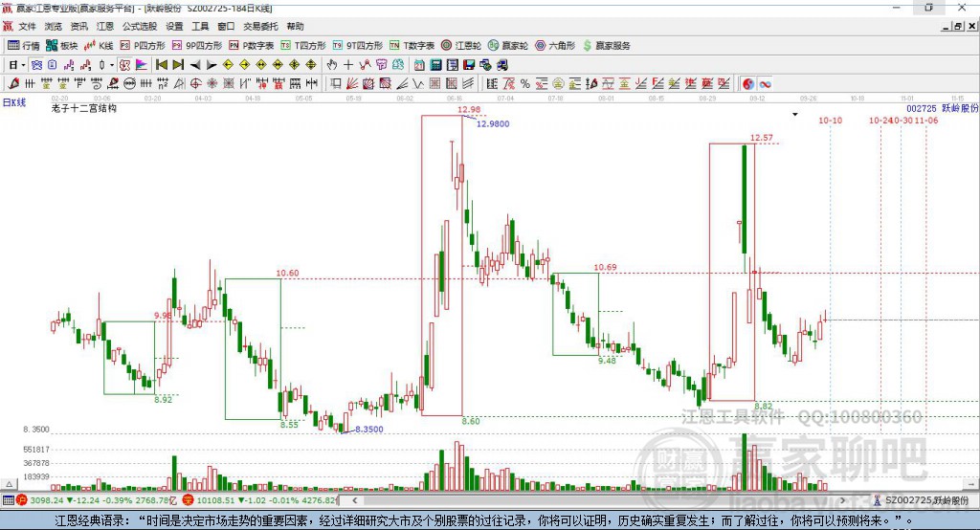980x530 pixels.
Task: Open the 设置 menu
Action: tap(174, 26)
